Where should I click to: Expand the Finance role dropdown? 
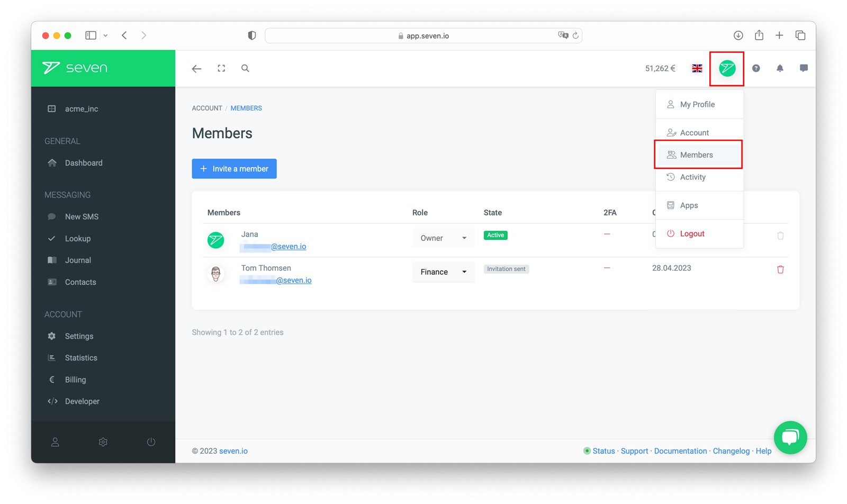point(443,272)
